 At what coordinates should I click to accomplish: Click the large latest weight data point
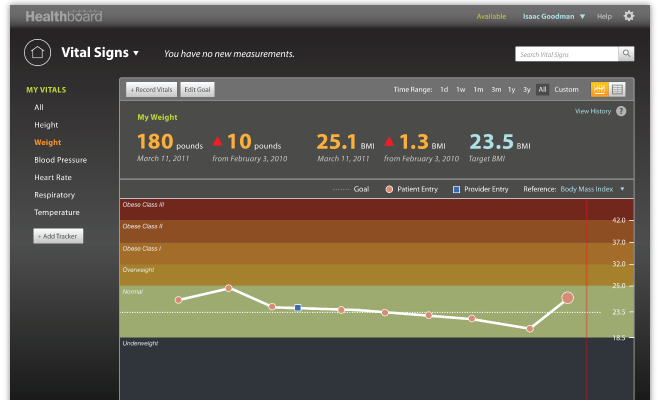[567, 298]
